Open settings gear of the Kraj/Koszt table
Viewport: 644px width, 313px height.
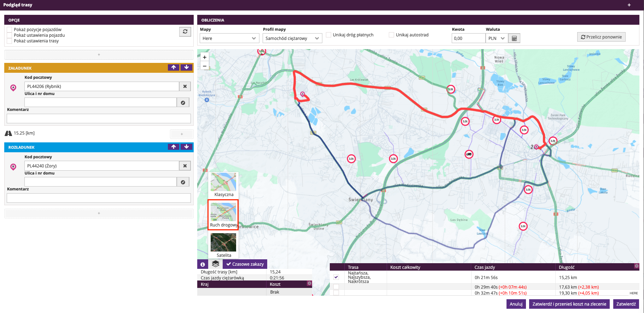309,283
